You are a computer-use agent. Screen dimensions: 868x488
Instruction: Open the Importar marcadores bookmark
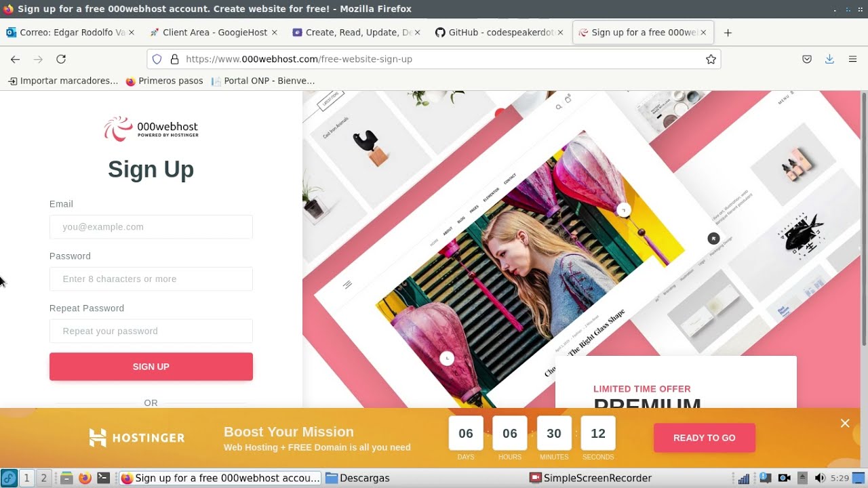coord(63,81)
